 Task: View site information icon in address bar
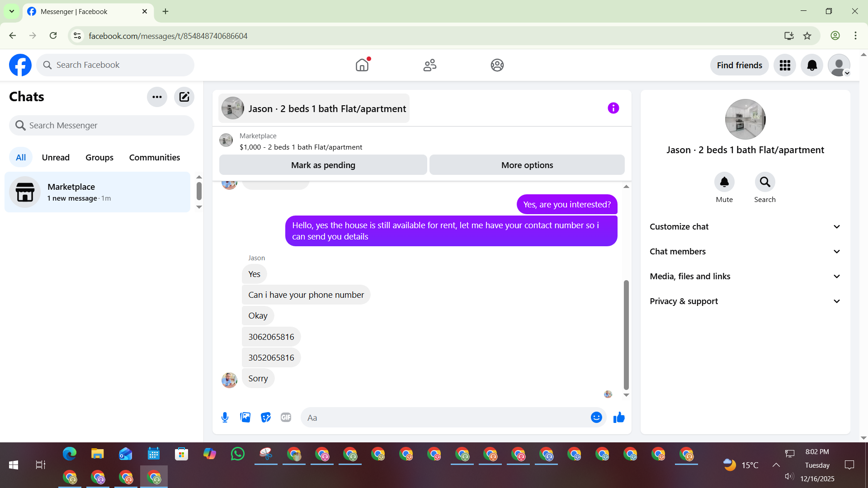point(77,36)
